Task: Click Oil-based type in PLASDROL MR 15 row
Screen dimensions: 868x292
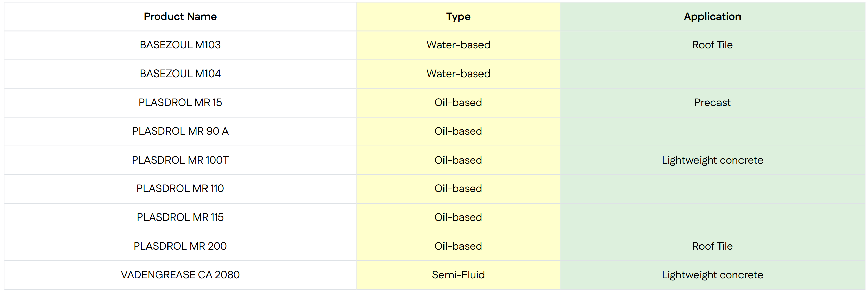Action: click(458, 102)
